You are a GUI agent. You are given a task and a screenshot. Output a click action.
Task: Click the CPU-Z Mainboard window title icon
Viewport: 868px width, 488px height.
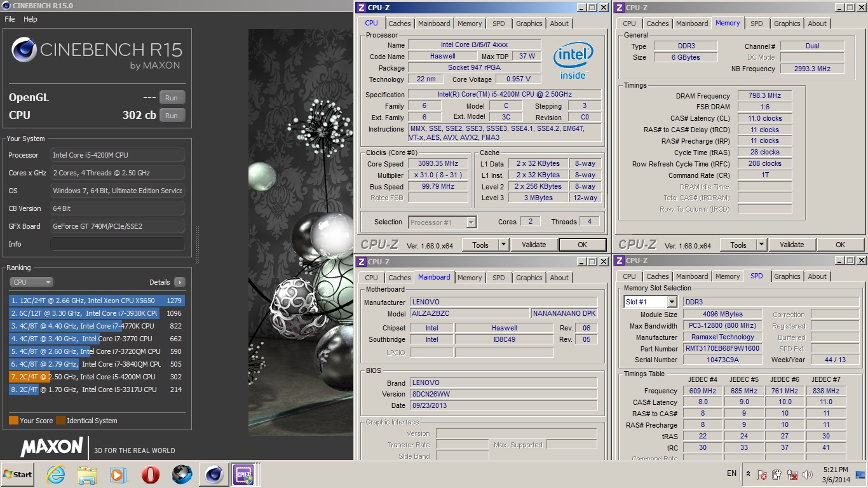361,262
